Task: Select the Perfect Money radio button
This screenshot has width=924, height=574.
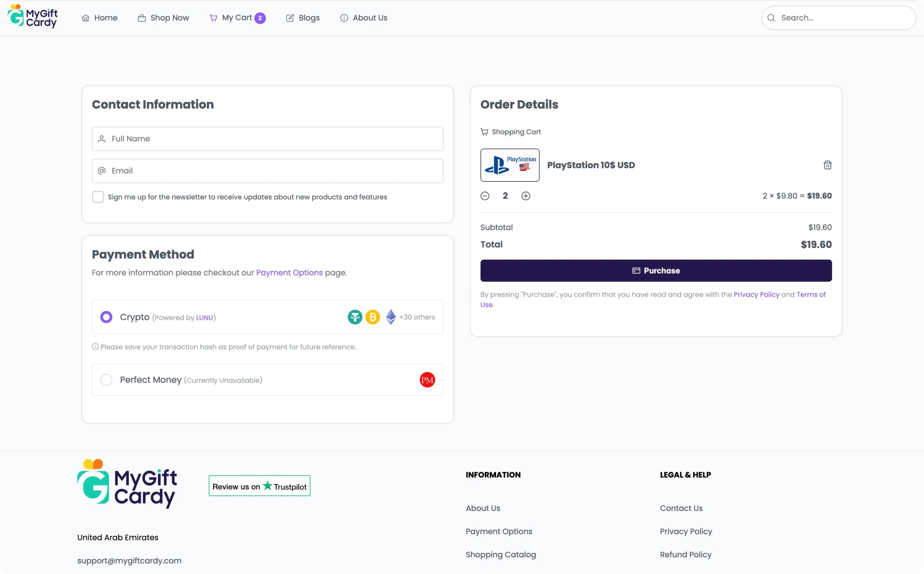Action: tap(106, 380)
